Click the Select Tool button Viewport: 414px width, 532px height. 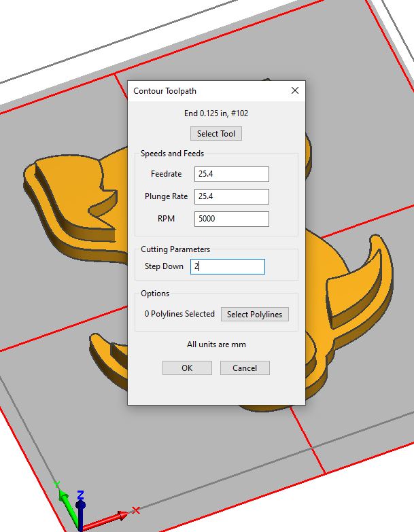215,134
